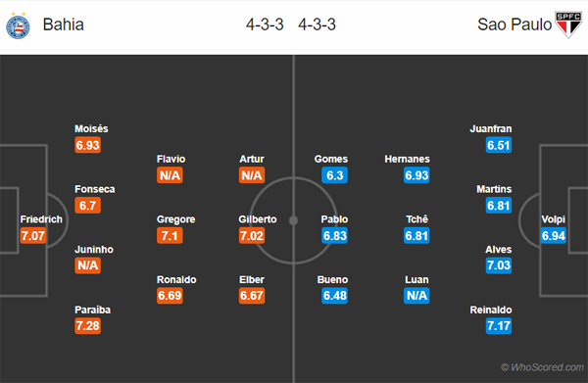Screen dimensions: 588x383
Task: Click Flavio's N/A rating badge
Action: click(x=170, y=175)
